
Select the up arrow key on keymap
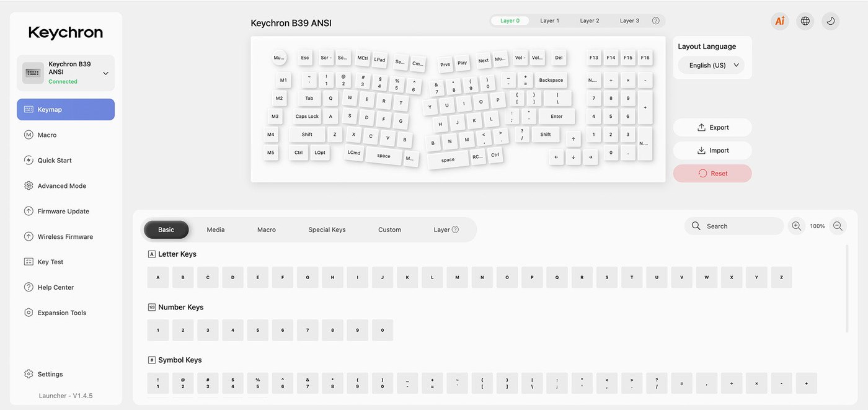tap(573, 139)
